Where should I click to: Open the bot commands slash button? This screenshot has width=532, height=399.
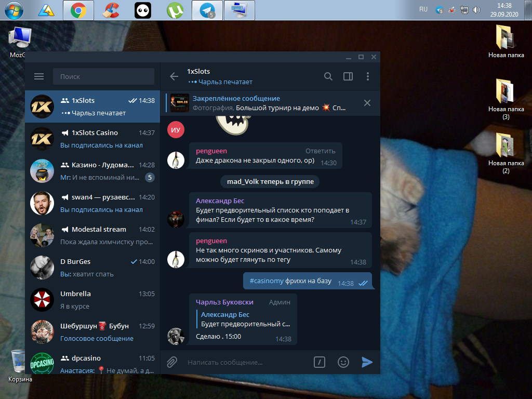pyautogui.click(x=320, y=362)
